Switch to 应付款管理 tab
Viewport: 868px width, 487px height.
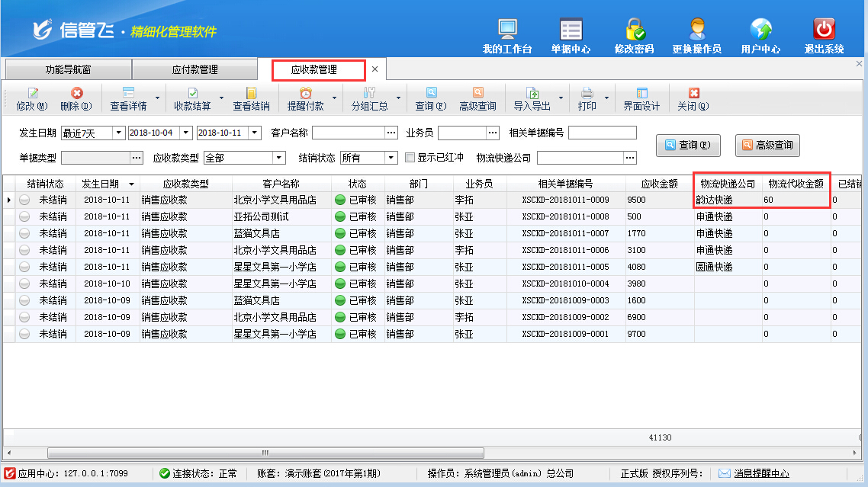pos(194,69)
